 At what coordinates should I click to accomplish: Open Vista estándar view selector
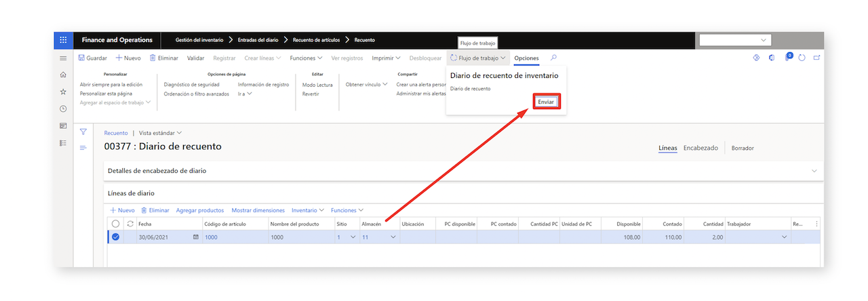point(161,133)
